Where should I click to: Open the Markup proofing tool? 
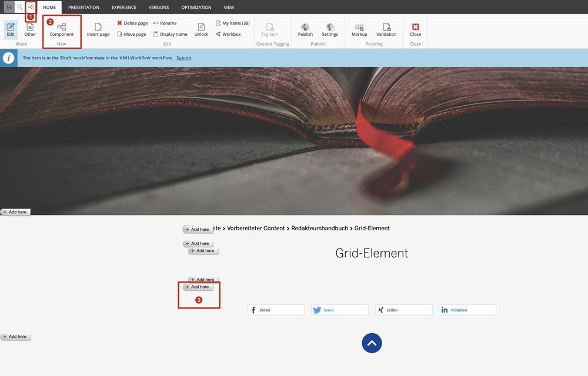click(359, 29)
